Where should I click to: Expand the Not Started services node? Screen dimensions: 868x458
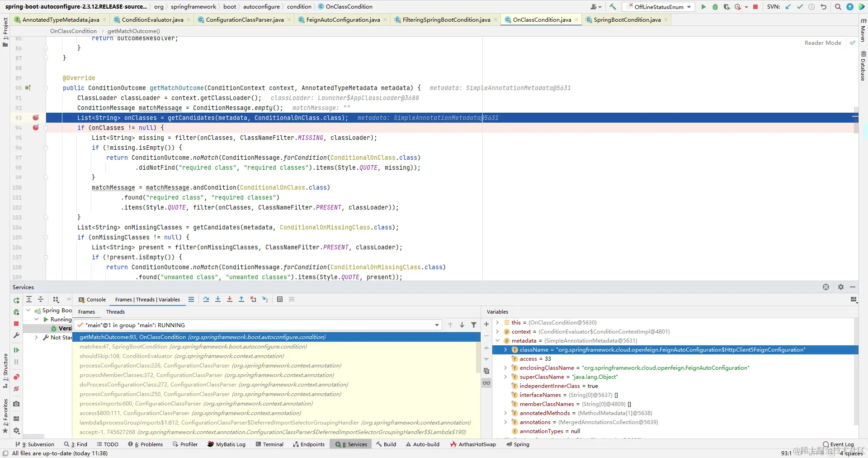pyautogui.click(x=36, y=338)
